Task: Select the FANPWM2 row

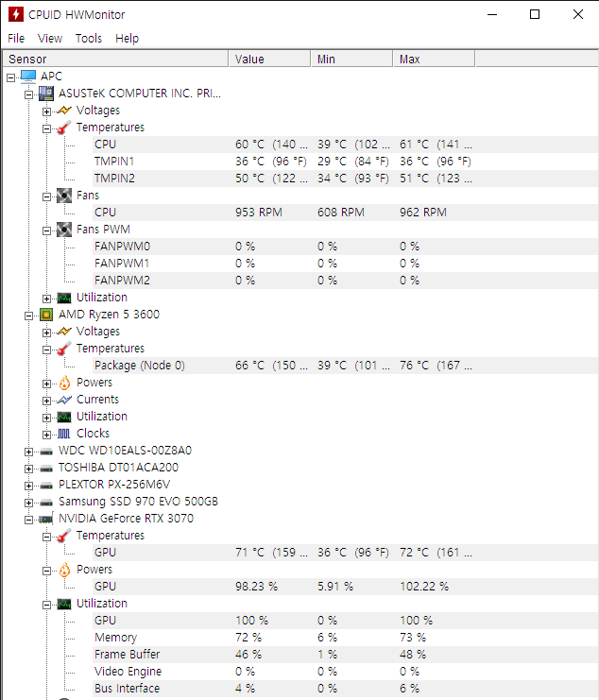Action: click(x=346, y=281)
